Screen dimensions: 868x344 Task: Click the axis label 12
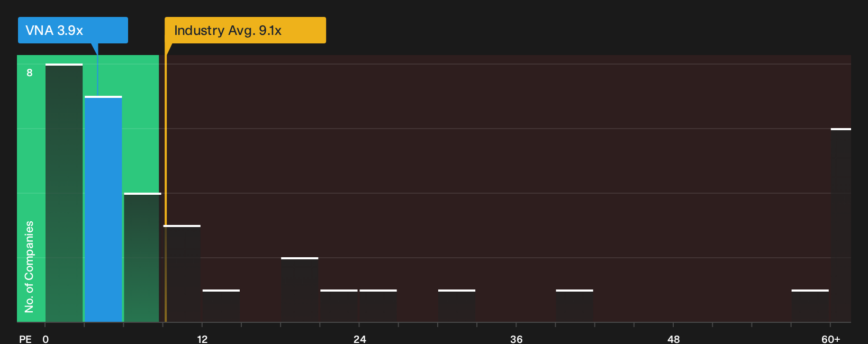(x=202, y=339)
